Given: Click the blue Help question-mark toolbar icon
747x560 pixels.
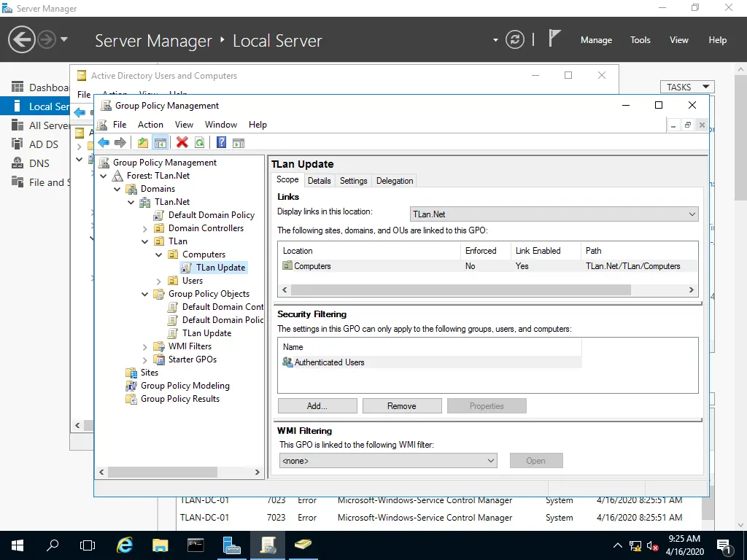Looking at the screenshot, I should click(x=221, y=142).
